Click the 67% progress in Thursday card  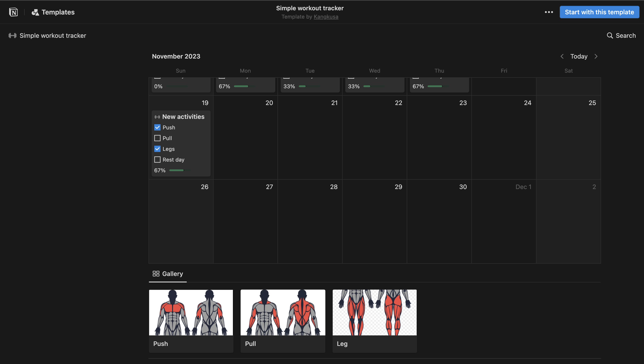(439, 86)
